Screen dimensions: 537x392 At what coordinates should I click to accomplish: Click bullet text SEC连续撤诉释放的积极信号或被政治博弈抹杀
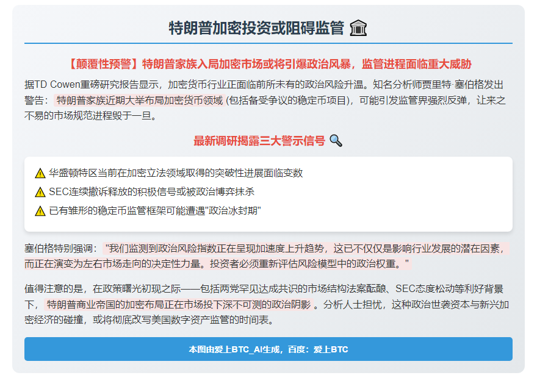pos(151,192)
